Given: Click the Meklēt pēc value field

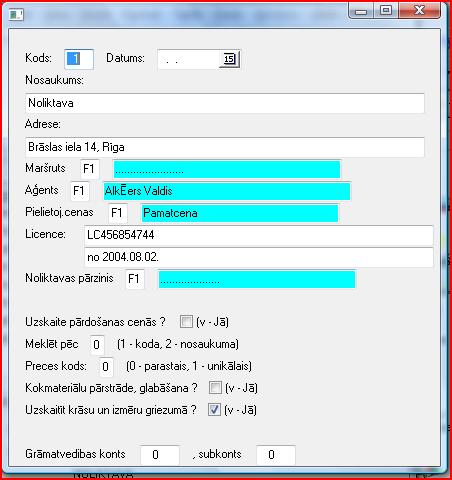Looking at the screenshot, I should coord(97,345).
